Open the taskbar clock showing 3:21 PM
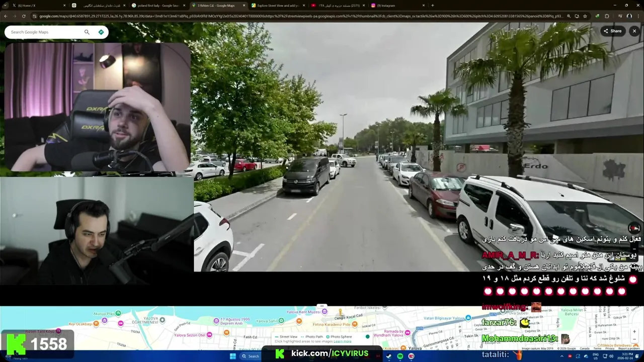Screen dimensions: 644x362 pyautogui.click(x=626, y=356)
